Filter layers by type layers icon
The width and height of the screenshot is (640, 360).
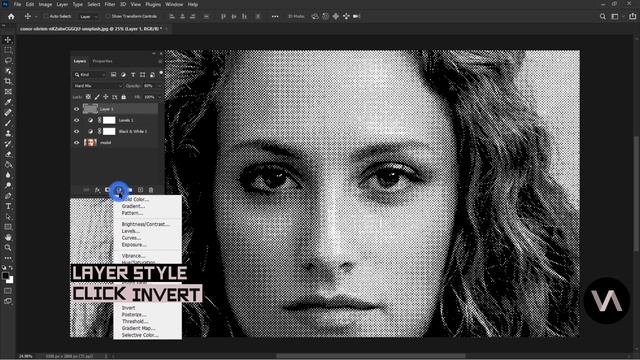pyautogui.click(x=133, y=75)
